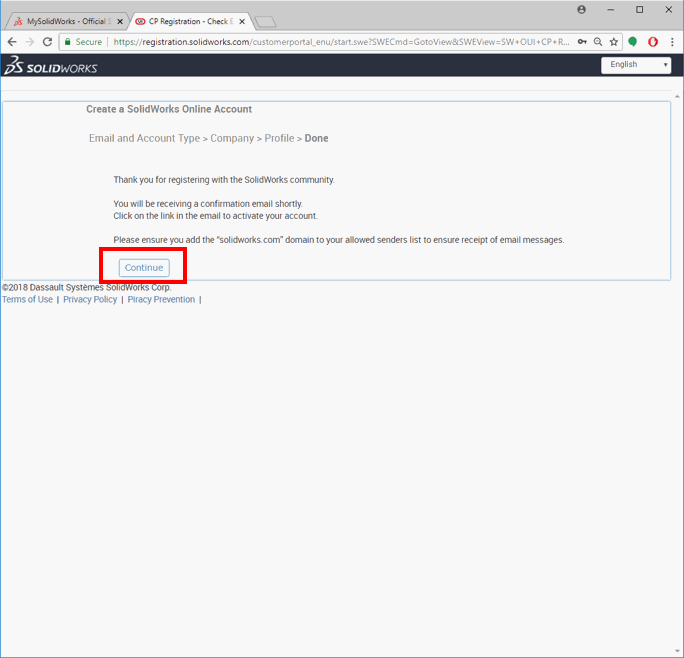Go back using browser back arrow
The width and height of the screenshot is (684, 658).
(12, 42)
